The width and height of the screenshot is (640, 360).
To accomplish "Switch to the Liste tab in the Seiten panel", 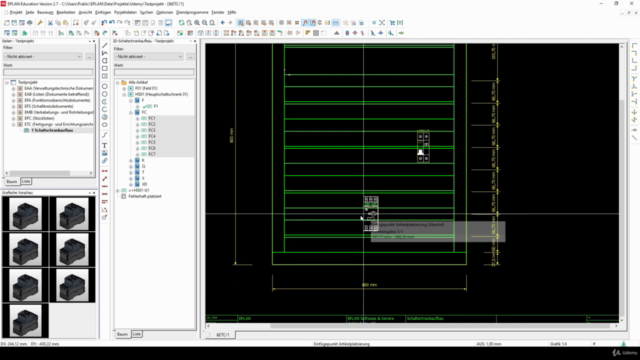I will pos(26,181).
